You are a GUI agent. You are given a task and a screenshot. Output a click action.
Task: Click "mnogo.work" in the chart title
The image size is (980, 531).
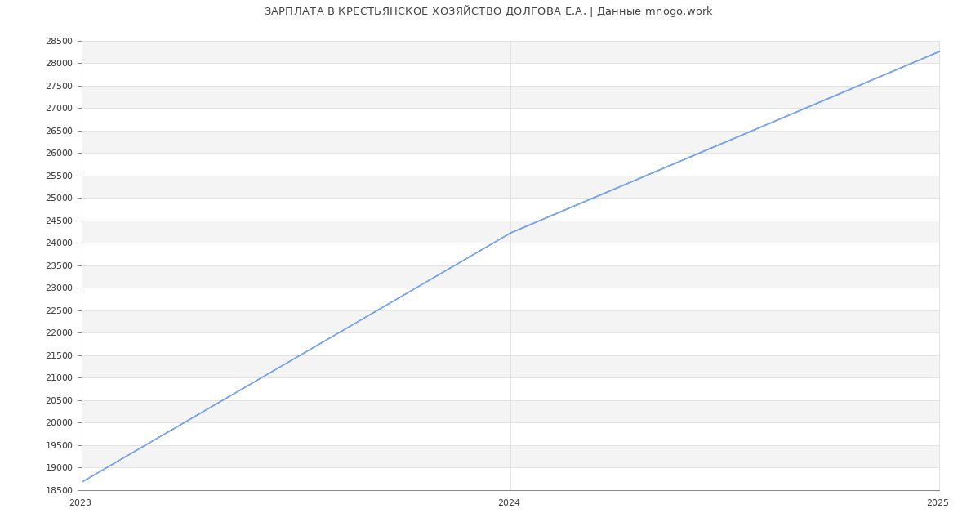click(x=678, y=11)
